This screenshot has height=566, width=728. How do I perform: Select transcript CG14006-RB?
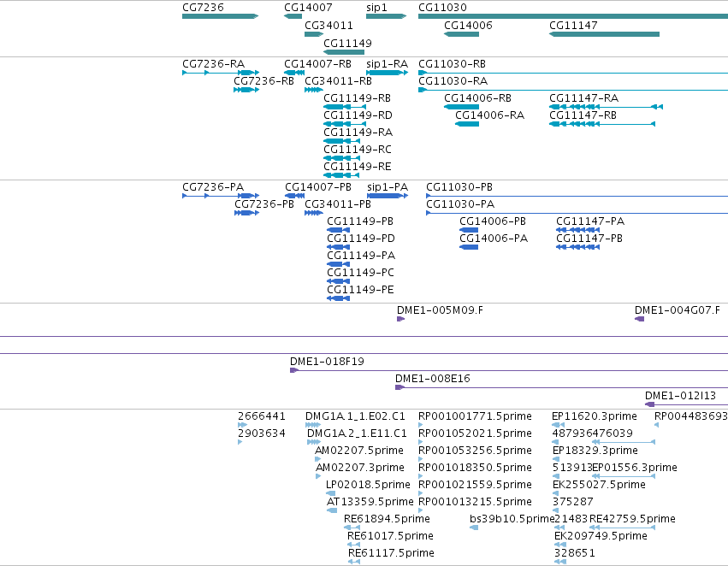[x=461, y=107]
